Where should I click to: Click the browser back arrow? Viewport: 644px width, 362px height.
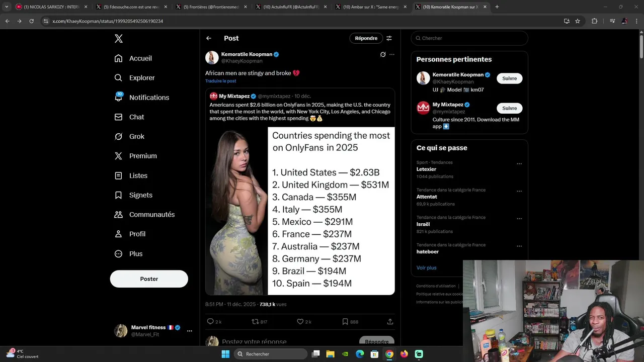tap(7, 21)
